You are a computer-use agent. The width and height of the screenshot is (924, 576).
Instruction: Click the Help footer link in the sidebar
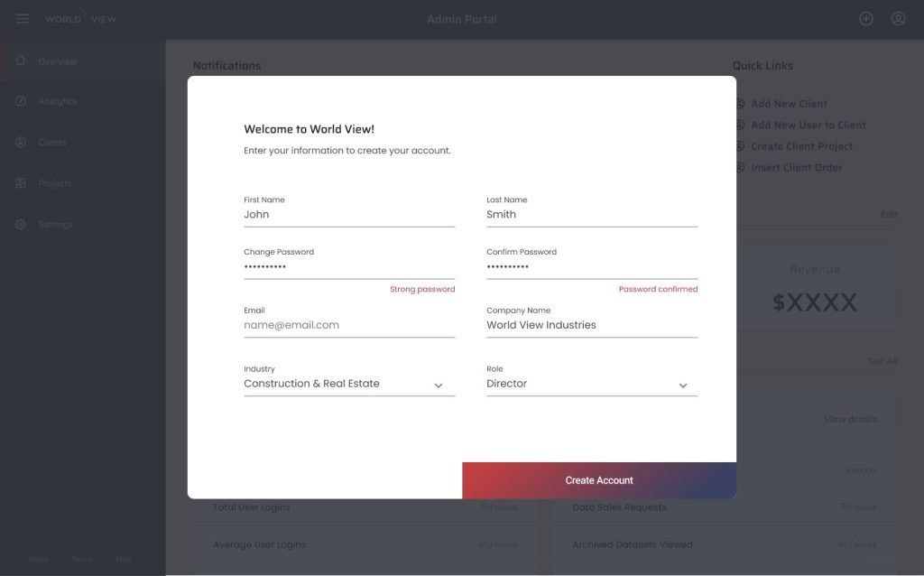click(x=124, y=559)
